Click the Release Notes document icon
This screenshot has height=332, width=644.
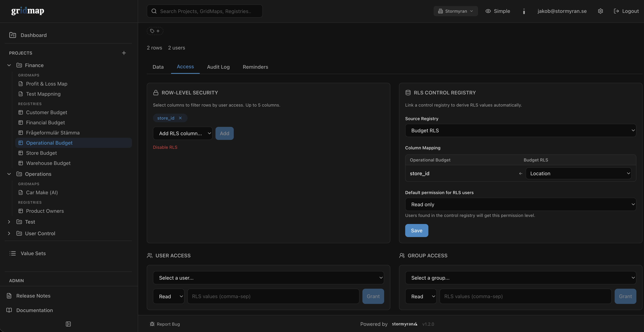9,296
